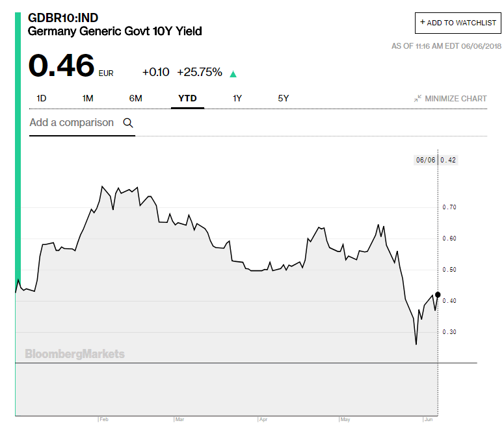
Task: Click the Apr label on the time axis
Action: 263,419
